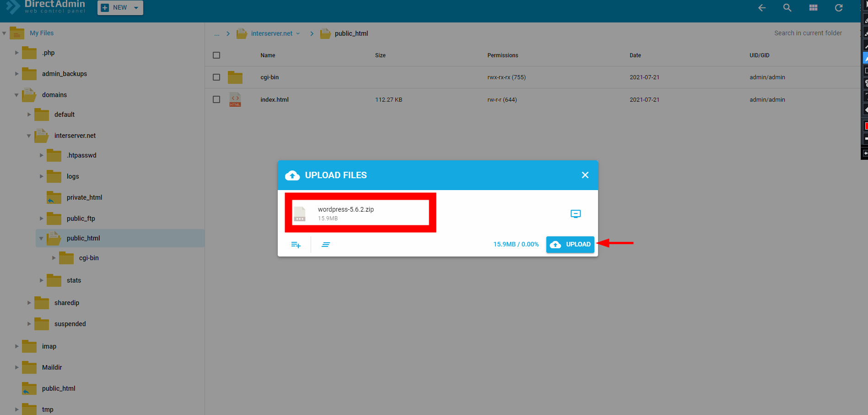Check the index.html row checkbox
Screen dimensions: 868x415
[216, 99]
